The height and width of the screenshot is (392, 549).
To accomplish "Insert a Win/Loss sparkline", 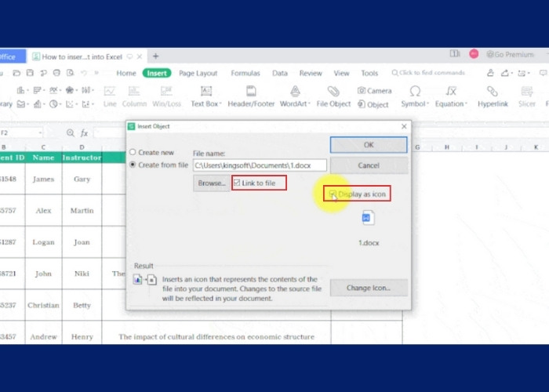I will [166, 96].
